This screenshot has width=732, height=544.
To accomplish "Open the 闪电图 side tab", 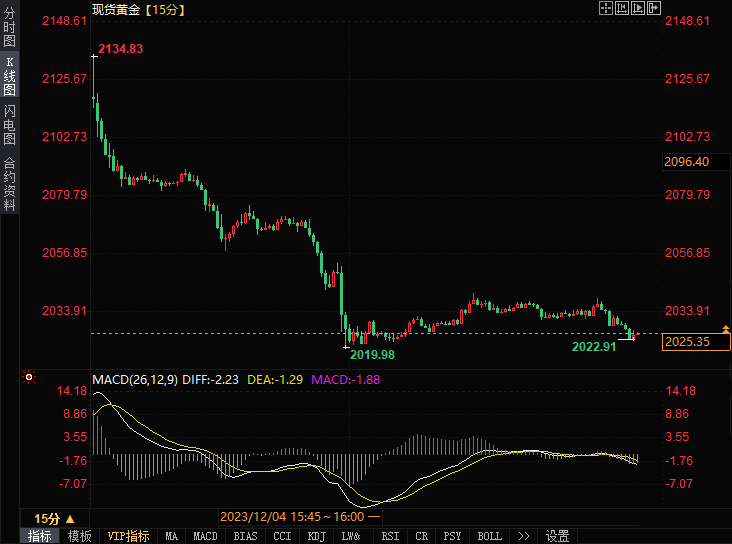I will tap(10, 125).
